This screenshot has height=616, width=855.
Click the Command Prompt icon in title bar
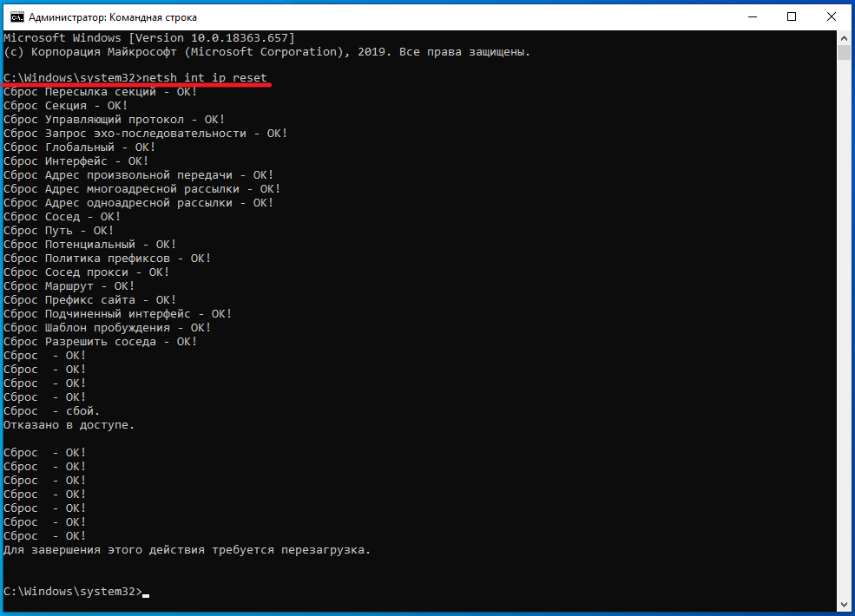[x=15, y=16]
